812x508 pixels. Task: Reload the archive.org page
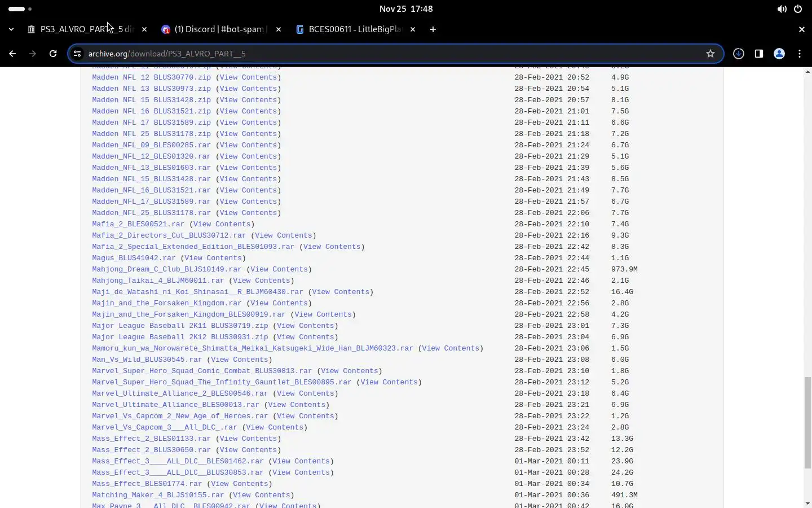[x=53, y=54]
